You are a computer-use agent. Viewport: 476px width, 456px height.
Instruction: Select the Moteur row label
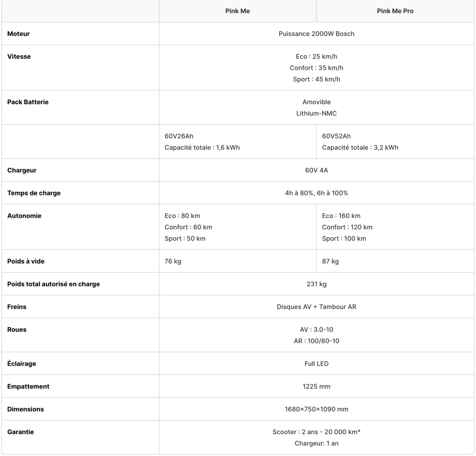click(19, 34)
